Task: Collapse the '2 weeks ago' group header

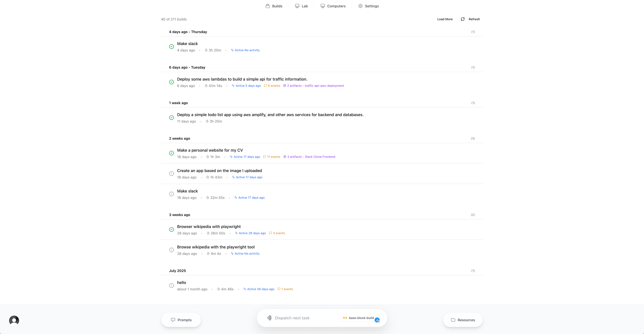Action: click(179, 138)
